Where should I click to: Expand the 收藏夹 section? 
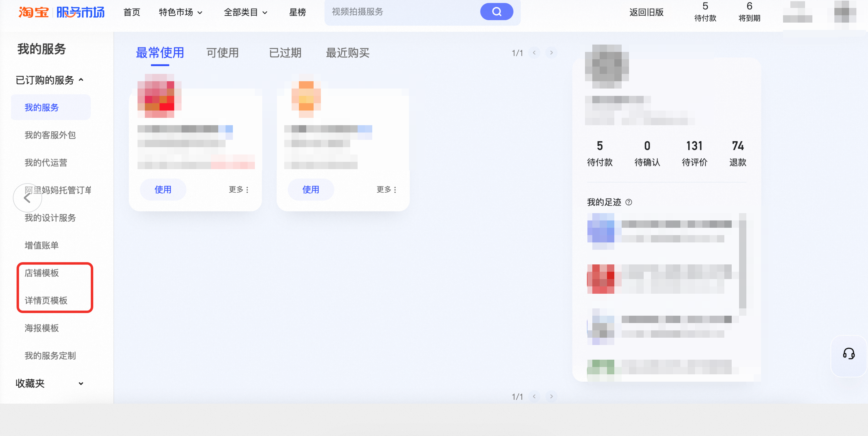[50, 383]
